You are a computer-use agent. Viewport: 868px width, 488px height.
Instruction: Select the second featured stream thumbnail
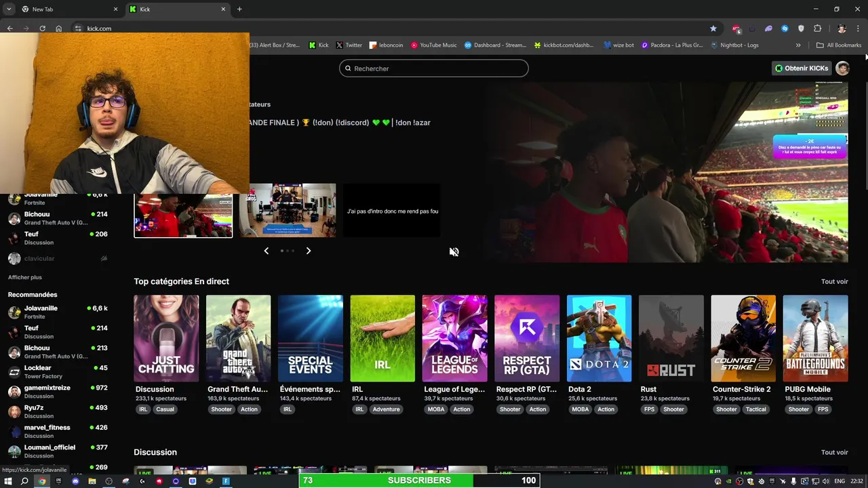click(x=288, y=211)
